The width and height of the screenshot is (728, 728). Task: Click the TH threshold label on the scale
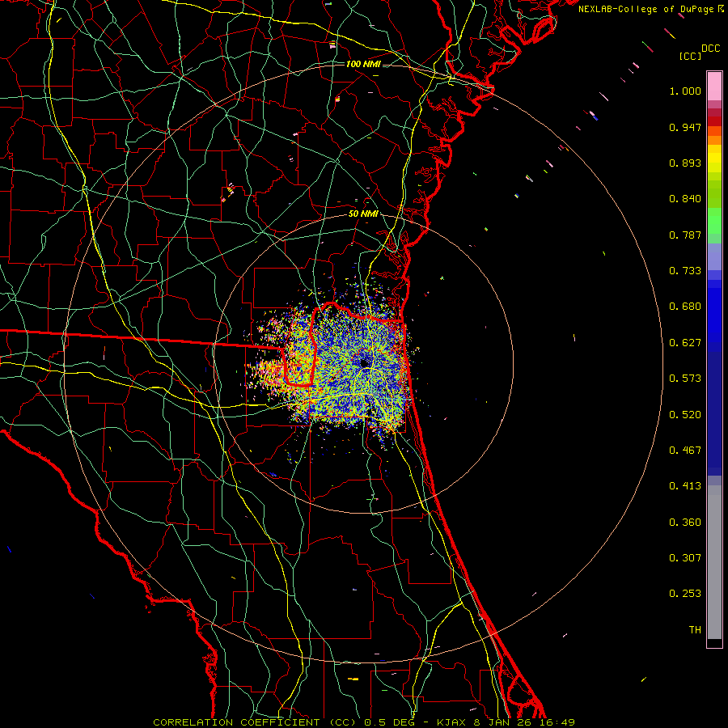point(695,630)
